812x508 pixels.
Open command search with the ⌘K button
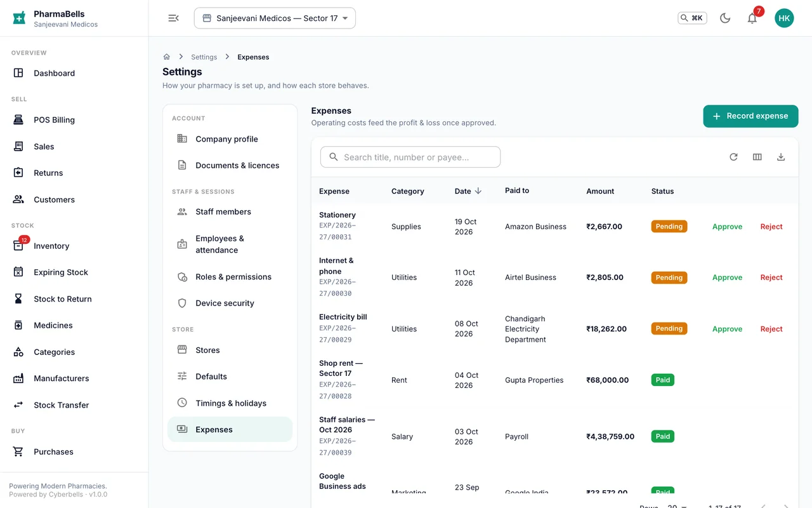[692, 18]
